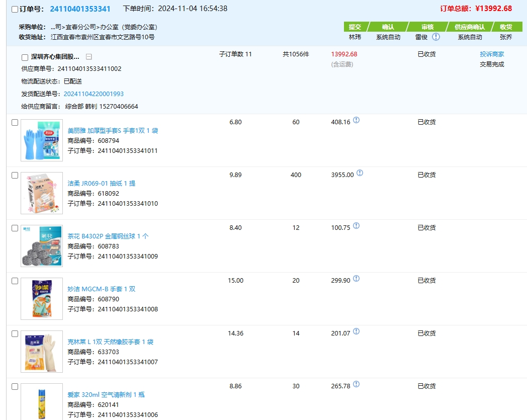Image resolution: width=527 pixels, height=420 pixels.
Task: Click the 收货 workflow step
Action: point(506,27)
